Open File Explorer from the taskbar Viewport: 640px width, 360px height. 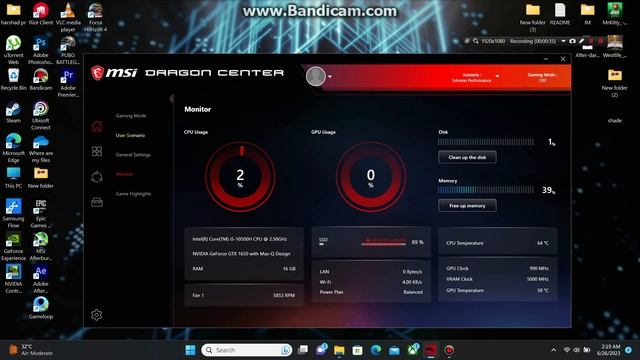pos(339,350)
